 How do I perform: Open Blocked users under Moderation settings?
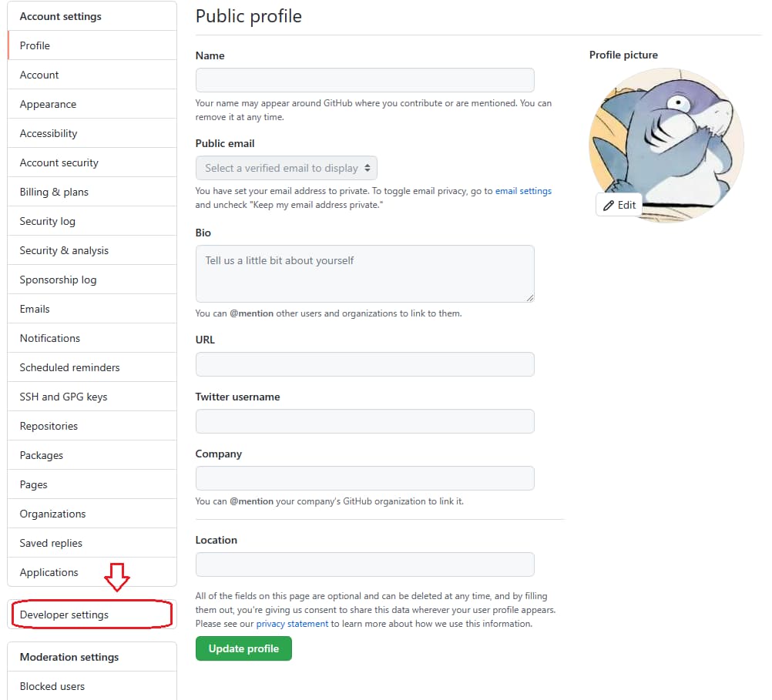point(92,685)
